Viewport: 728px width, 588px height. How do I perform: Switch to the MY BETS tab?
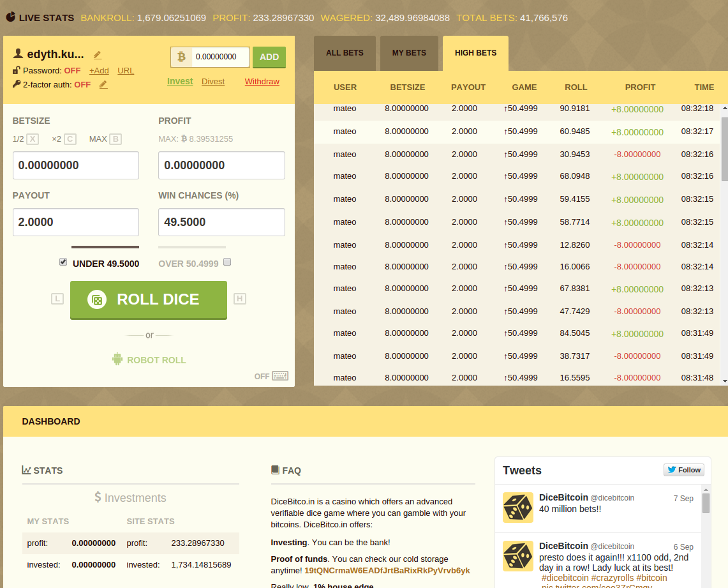(409, 54)
